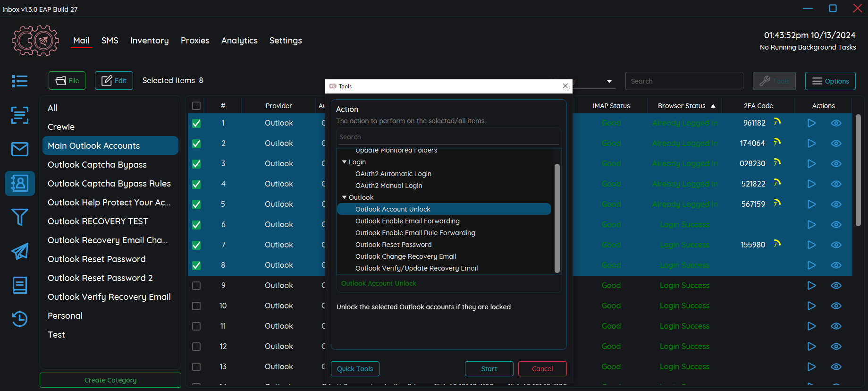The height and width of the screenshot is (391, 868).
Task: Focus the main accounts Search box
Action: tap(684, 81)
